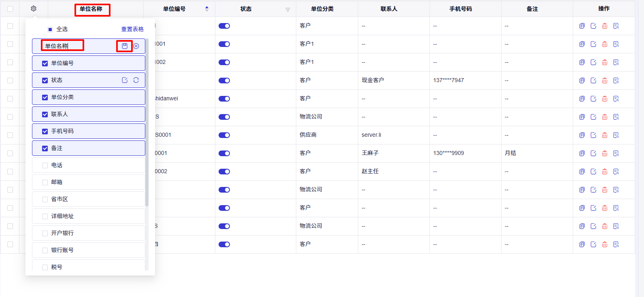Save the renamed 单位名称 column
644x297 pixels.
pos(125,46)
